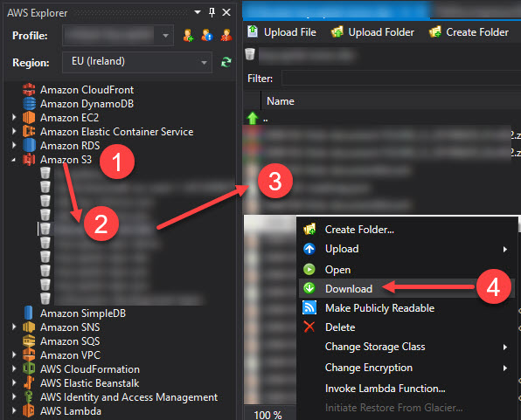Click the Amazon SQS icon
Screen dimensions: 521x420
[29, 341]
